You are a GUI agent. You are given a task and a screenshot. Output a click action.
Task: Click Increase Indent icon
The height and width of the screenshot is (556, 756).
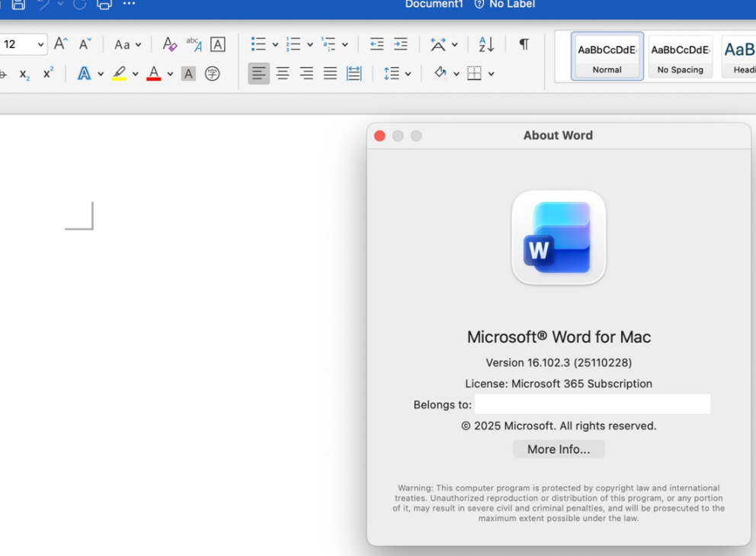tap(401, 44)
